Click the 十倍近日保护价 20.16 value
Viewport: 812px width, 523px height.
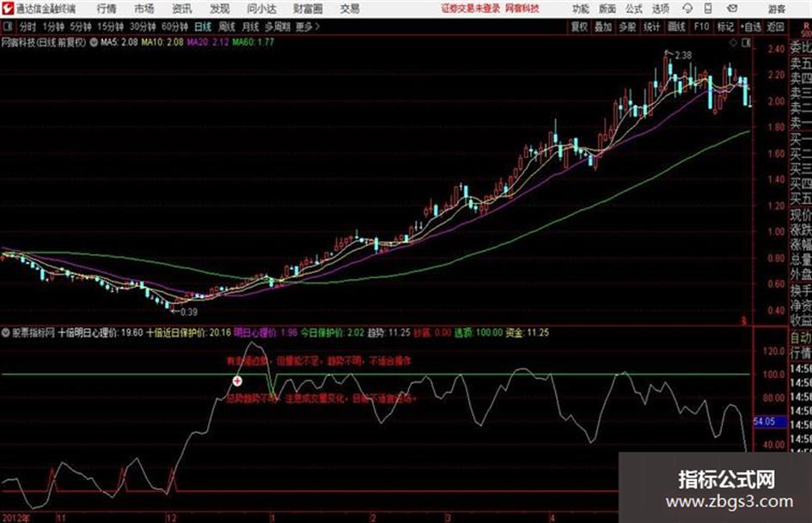(189, 332)
